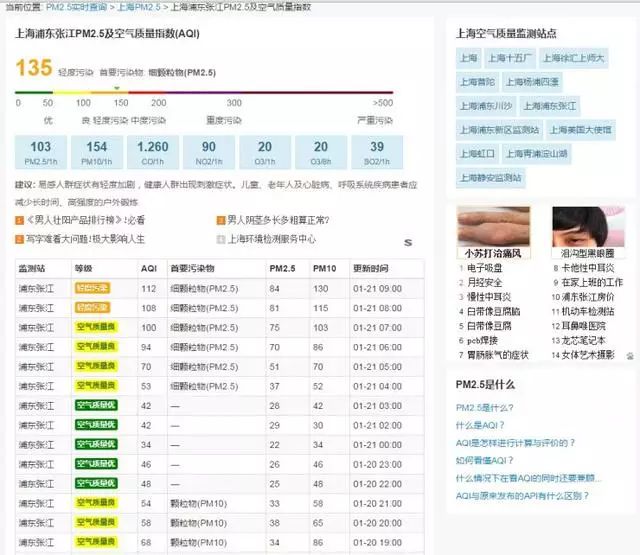Open the 在家上班的工作 list link
Image resolution: width=640 pixels, height=555 pixels.
pos(592,282)
